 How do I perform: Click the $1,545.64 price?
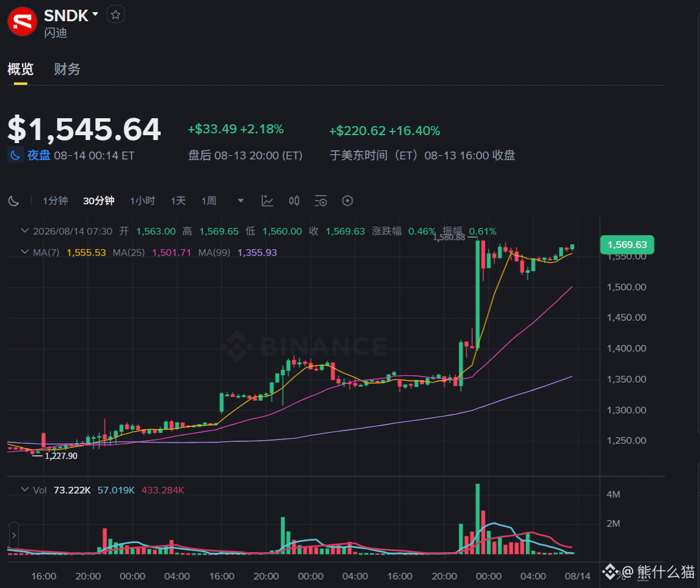click(x=84, y=129)
